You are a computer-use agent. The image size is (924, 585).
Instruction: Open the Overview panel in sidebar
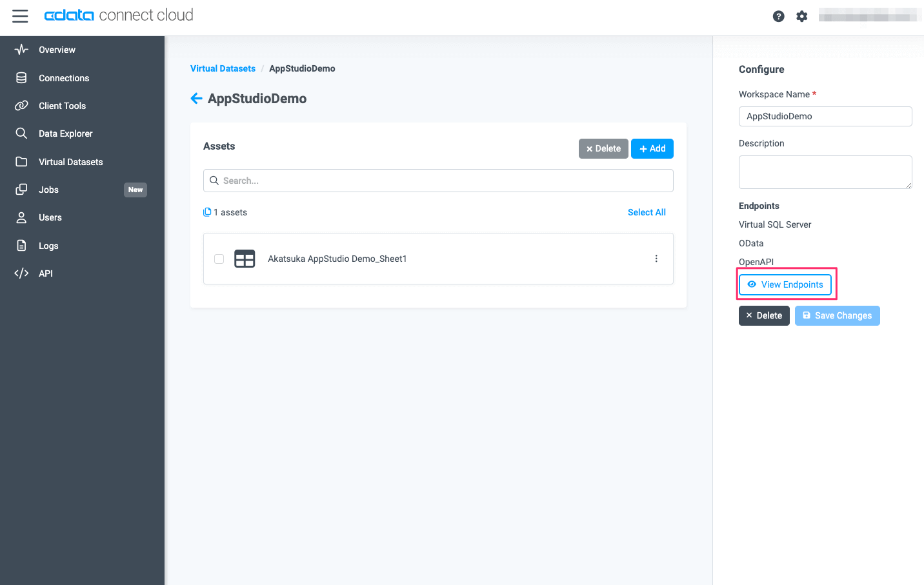[x=57, y=50]
